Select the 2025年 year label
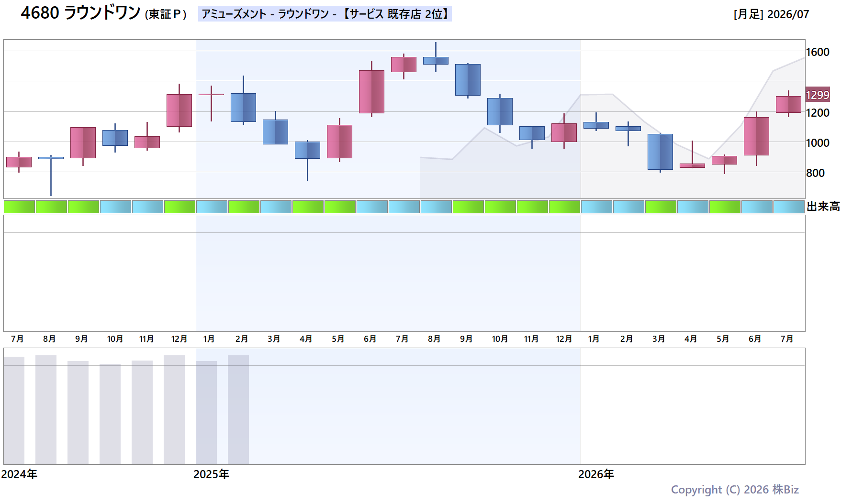The image size is (852, 504). coord(211,474)
